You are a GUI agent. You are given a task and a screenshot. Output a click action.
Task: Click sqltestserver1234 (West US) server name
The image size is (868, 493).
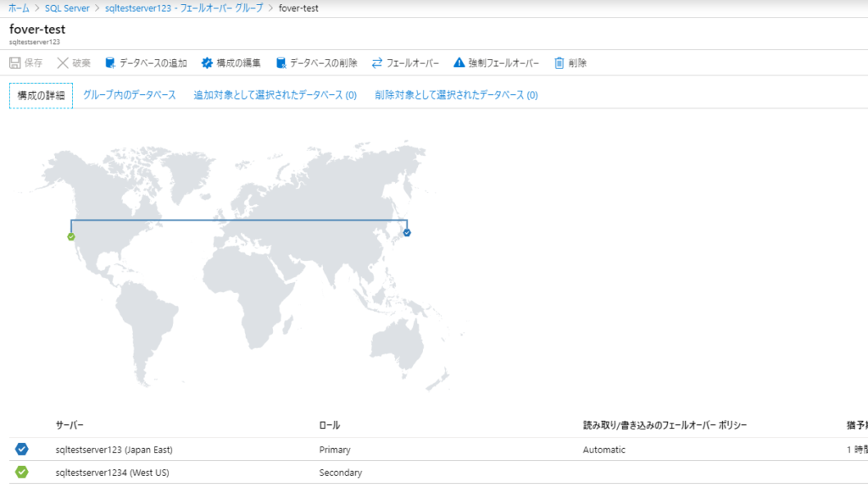113,473
